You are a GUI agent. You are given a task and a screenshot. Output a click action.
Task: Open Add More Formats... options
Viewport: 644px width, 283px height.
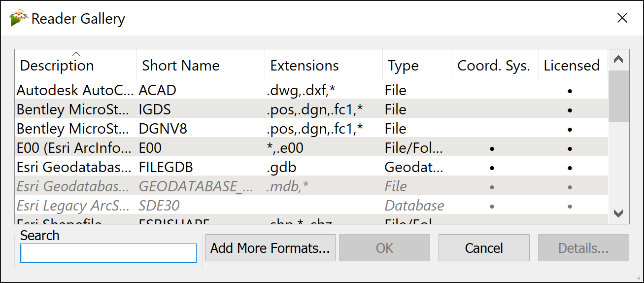click(270, 248)
